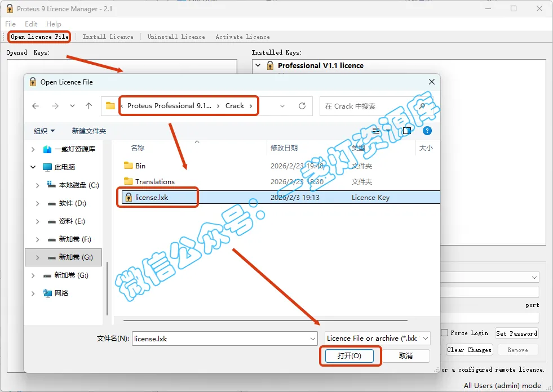Click 取消 cancel button

click(x=405, y=356)
